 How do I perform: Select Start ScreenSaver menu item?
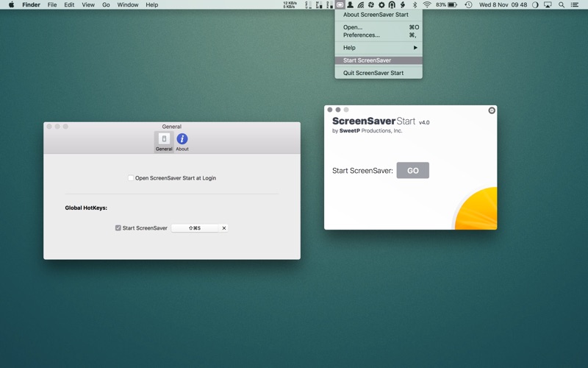[379, 60]
